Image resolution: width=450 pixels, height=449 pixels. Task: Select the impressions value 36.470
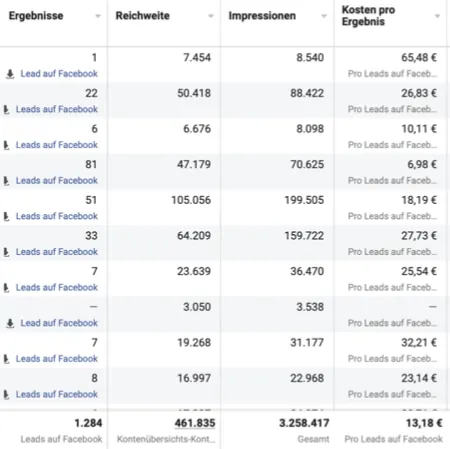tap(307, 272)
